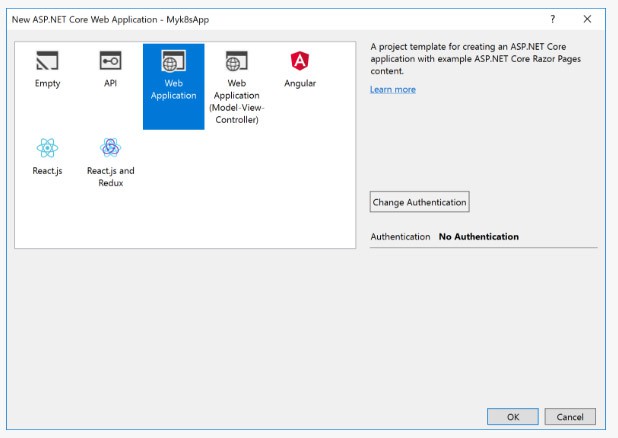
Task: Select the React.js and Redux template
Action: 110,162
